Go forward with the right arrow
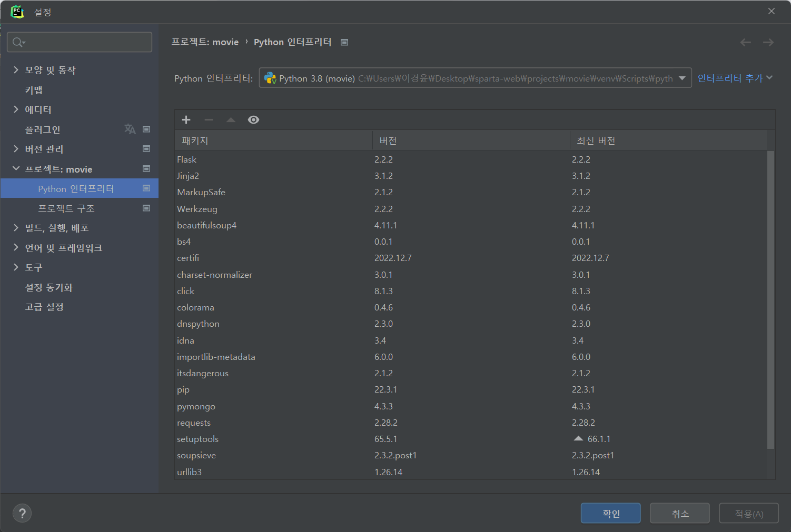791x532 pixels. pyautogui.click(x=768, y=42)
